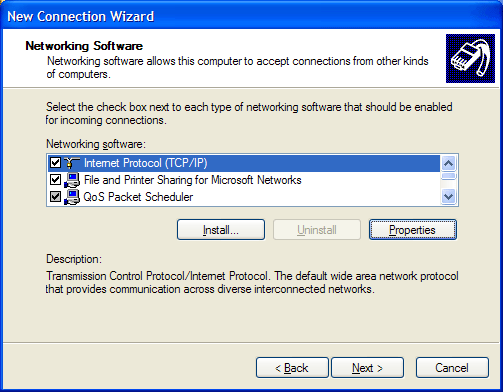The image size is (503, 392).
Task: Open Properties for selected software
Action: [x=413, y=230]
